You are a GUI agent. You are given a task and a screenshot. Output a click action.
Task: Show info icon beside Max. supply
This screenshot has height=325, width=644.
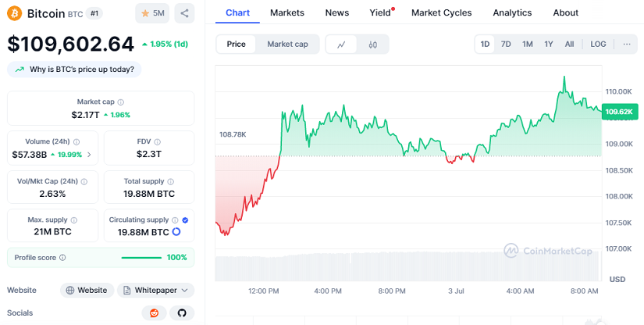click(74, 220)
